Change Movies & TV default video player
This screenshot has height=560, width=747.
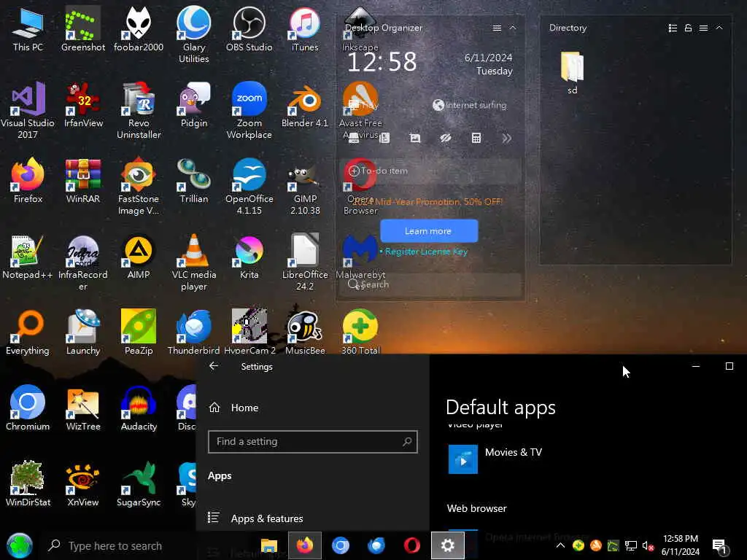[x=495, y=459]
